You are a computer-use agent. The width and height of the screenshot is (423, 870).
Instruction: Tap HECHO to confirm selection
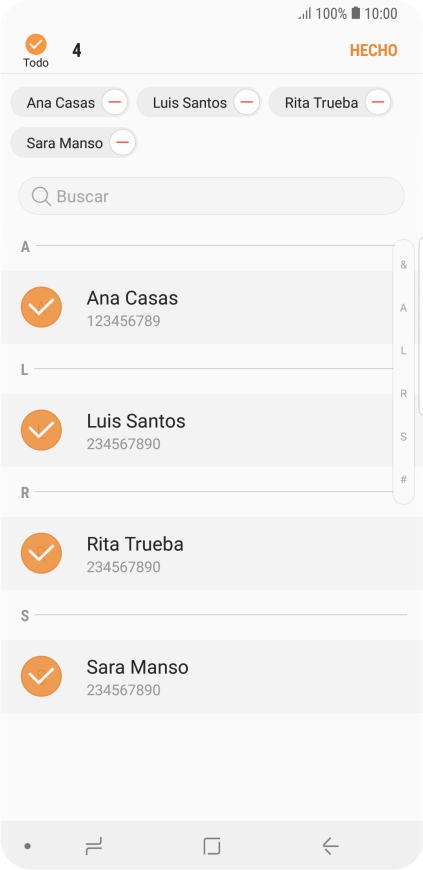click(374, 50)
